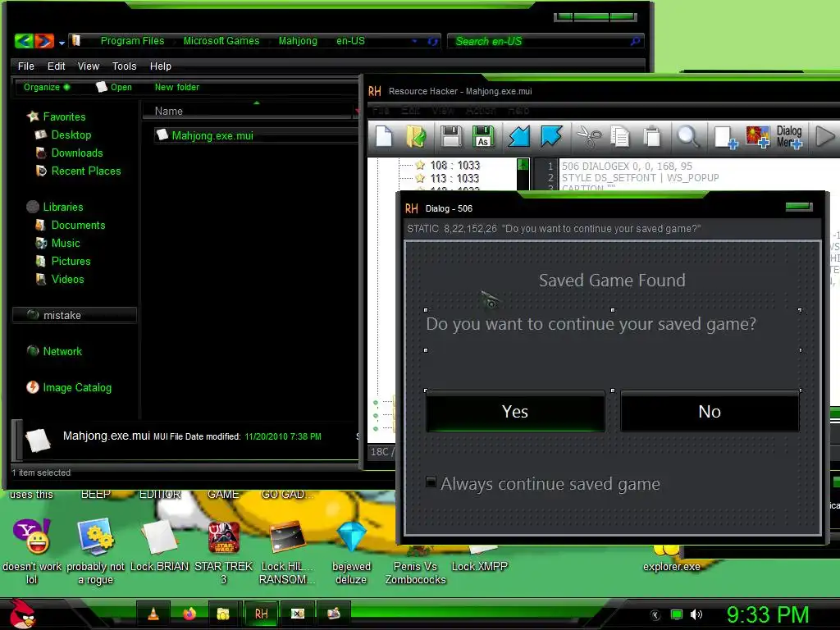840x630 pixels.
Task: Open Recent Places under Favorites
Action: coord(78,171)
